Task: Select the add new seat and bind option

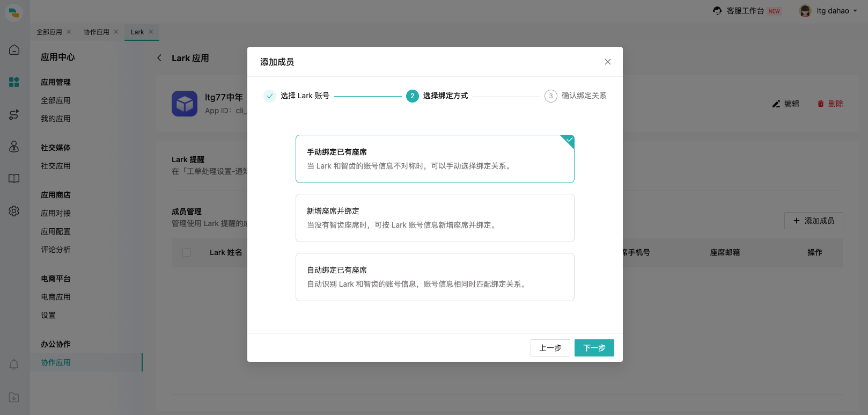Action: click(435, 218)
